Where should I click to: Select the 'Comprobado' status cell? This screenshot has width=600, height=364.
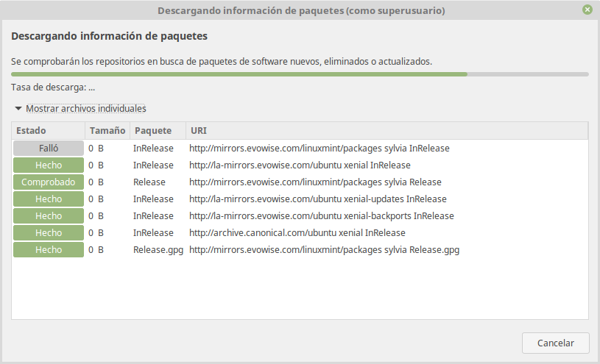tap(49, 182)
